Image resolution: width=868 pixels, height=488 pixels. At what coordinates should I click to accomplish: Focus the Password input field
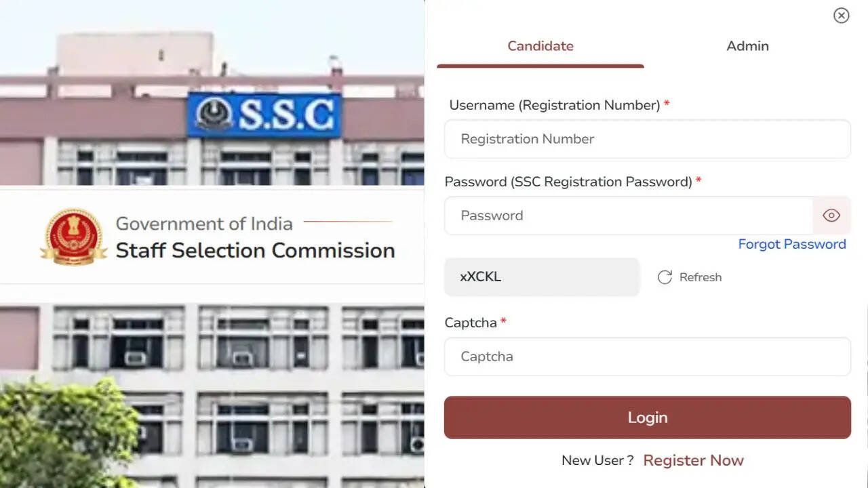pos(628,216)
